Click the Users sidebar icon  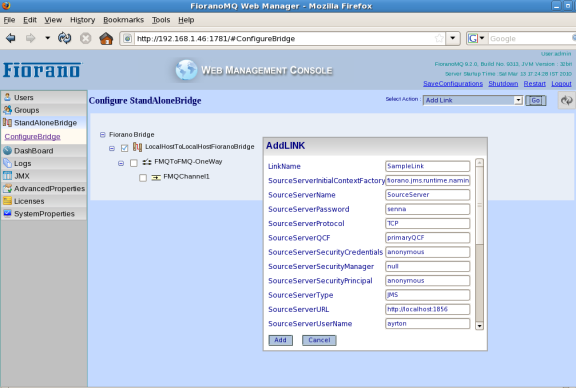7,97
